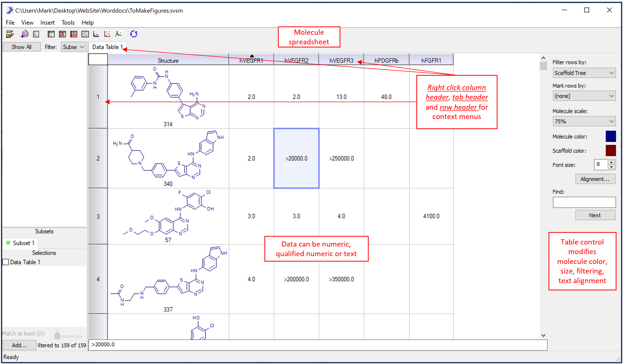The image size is (624, 364).
Task: Click the Alignment... button
Action: click(x=595, y=179)
